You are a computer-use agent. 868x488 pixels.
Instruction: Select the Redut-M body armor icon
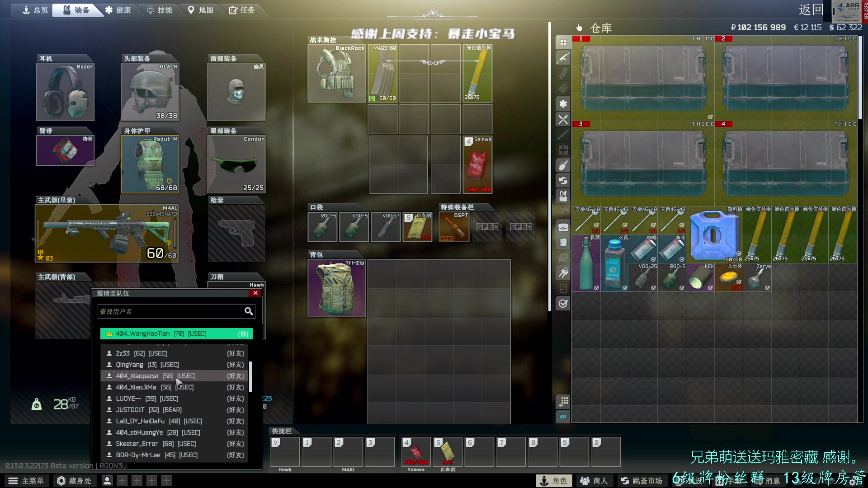tap(150, 164)
